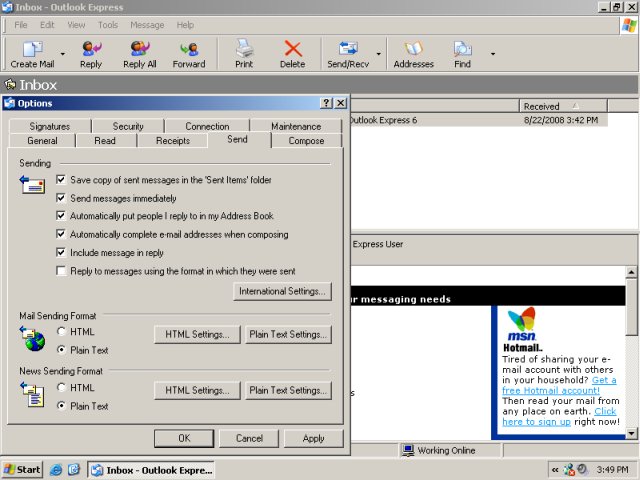
Task: Select the 8/22/2008 3:42 PM message row
Action: [x=478, y=120]
